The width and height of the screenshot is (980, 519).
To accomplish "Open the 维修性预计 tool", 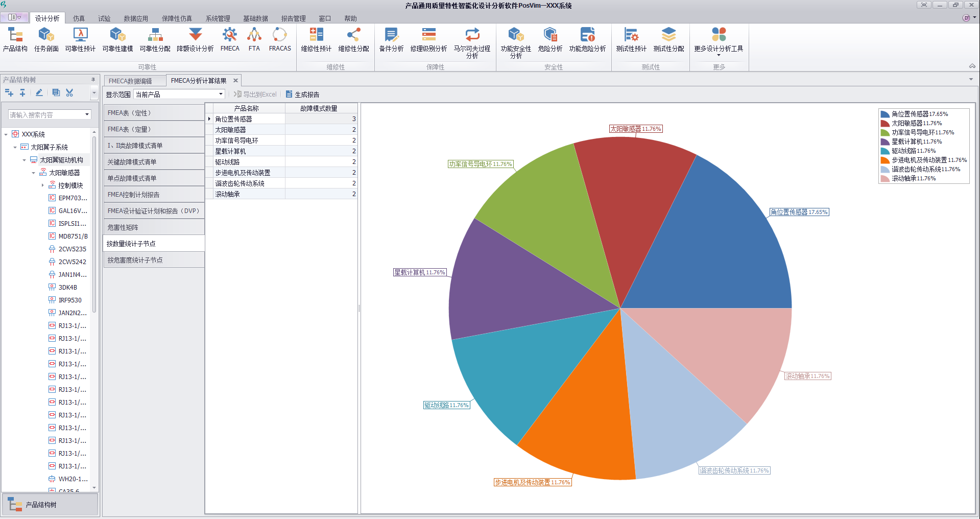I will click(x=316, y=40).
